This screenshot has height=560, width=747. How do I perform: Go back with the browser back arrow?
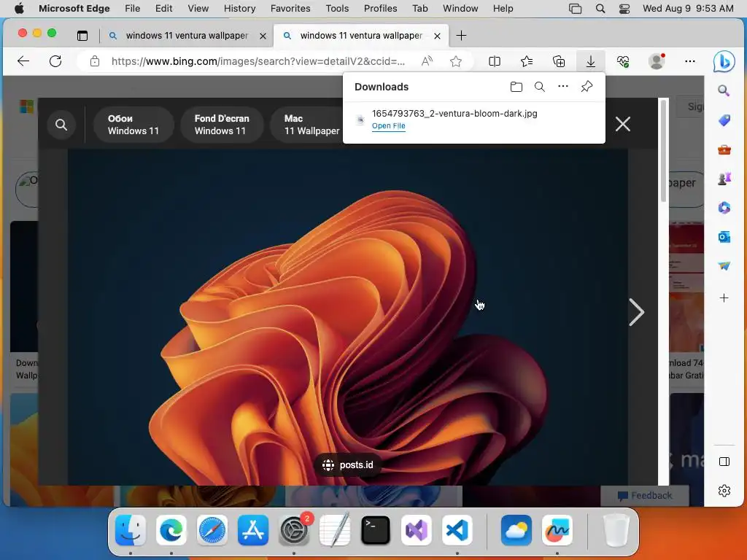23,61
